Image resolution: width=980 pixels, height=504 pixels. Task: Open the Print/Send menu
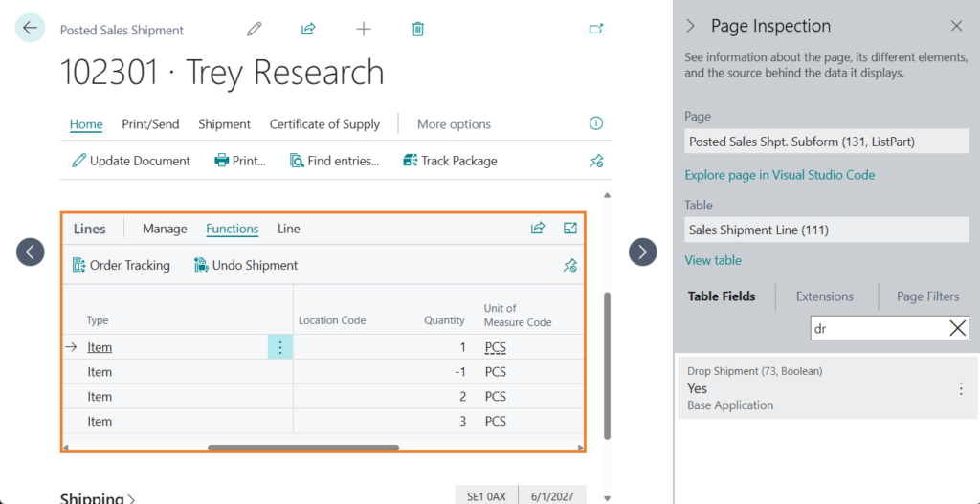pyautogui.click(x=150, y=124)
